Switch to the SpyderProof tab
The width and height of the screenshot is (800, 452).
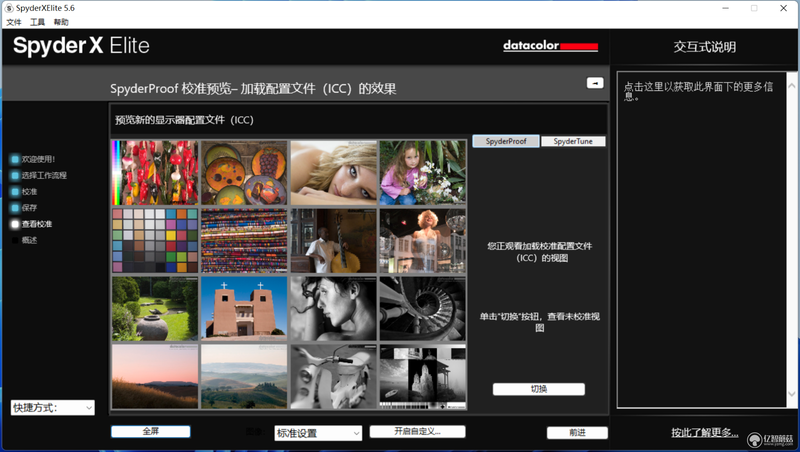point(506,141)
